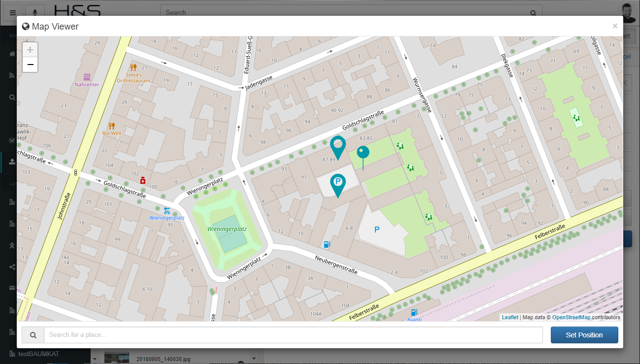Expand dropdown next to 20180905_140038.jpg
640x364 pixels.
pyautogui.click(x=254, y=359)
